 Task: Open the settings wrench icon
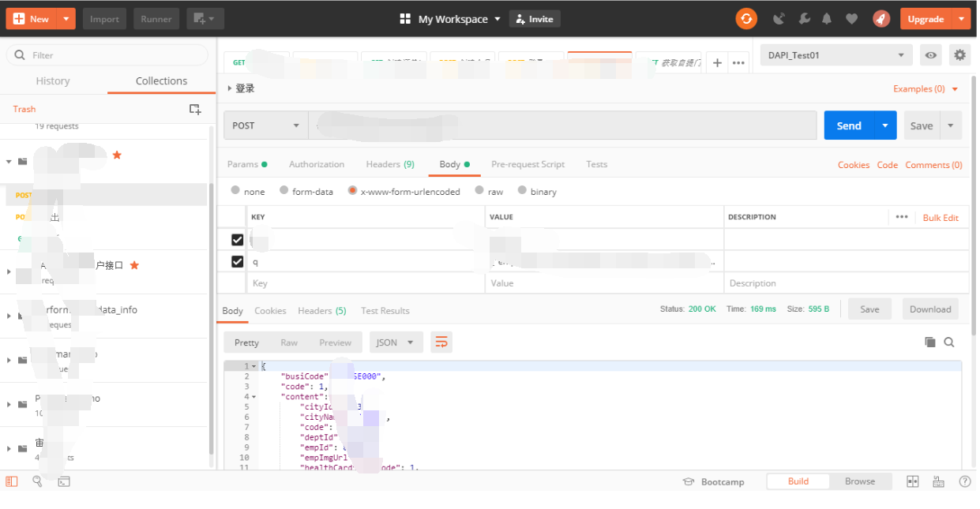(x=804, y=19)
